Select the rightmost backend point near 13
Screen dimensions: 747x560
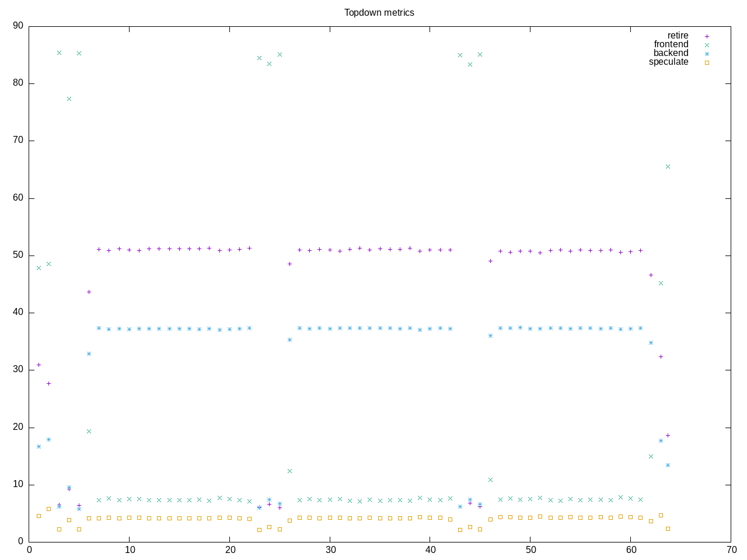(668, 465)
